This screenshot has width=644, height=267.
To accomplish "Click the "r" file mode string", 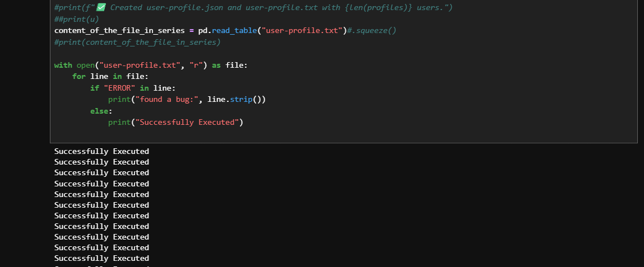I will click(x=196, y=65).
